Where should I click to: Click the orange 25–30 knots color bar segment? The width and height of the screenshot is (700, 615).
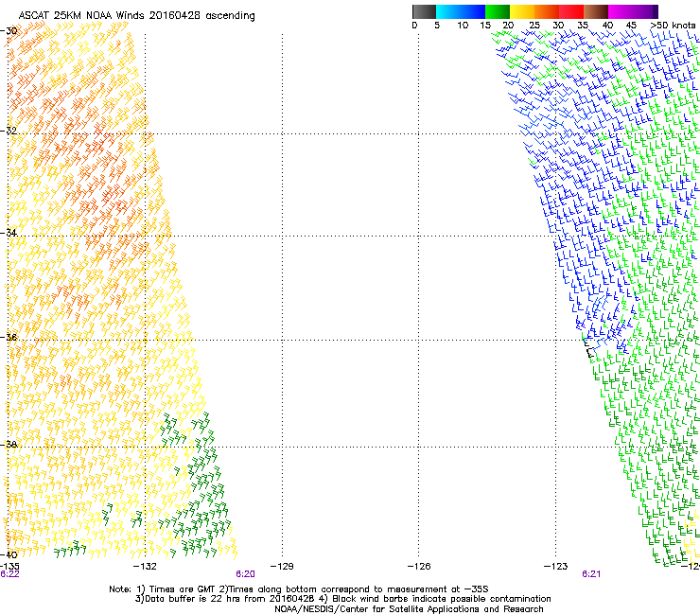click(x=547, y=11)
